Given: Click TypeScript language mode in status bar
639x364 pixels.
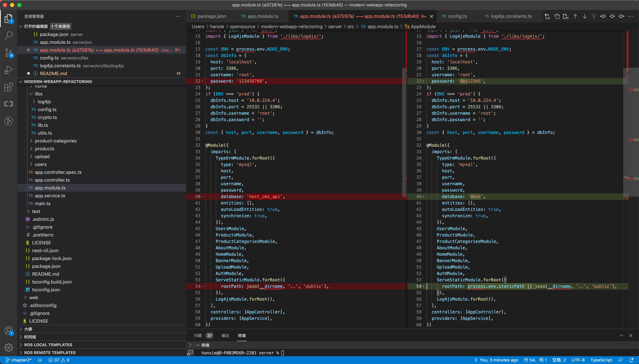Looking at the screenshot, I should pos(601,360).
